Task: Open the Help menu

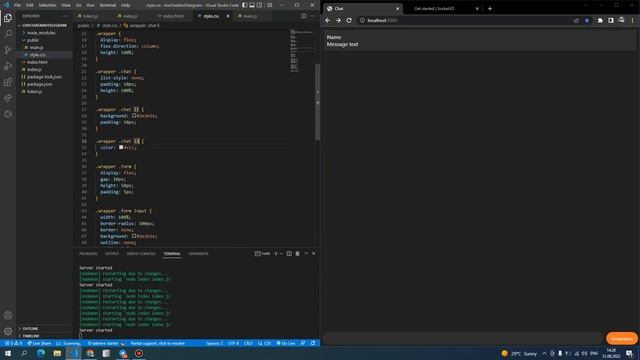Action: click(x=125, y=5)
